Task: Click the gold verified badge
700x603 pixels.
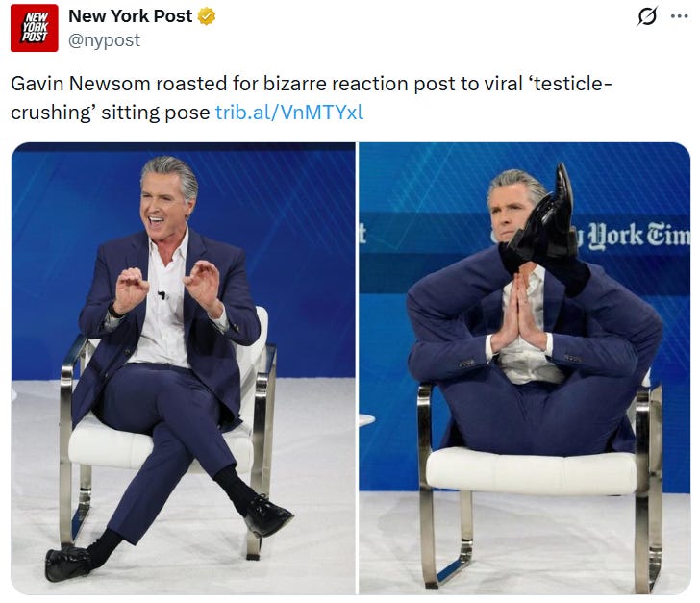Action: (206, 16)
